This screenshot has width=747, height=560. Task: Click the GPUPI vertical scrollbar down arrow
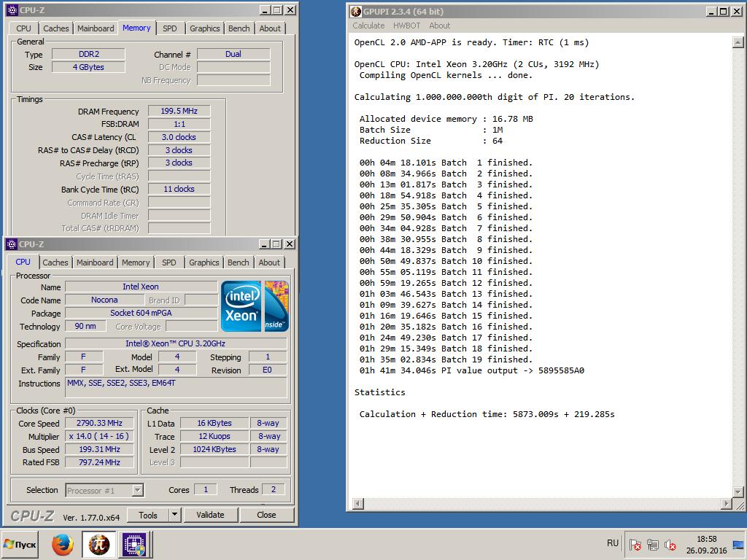(x=738, y=492)
